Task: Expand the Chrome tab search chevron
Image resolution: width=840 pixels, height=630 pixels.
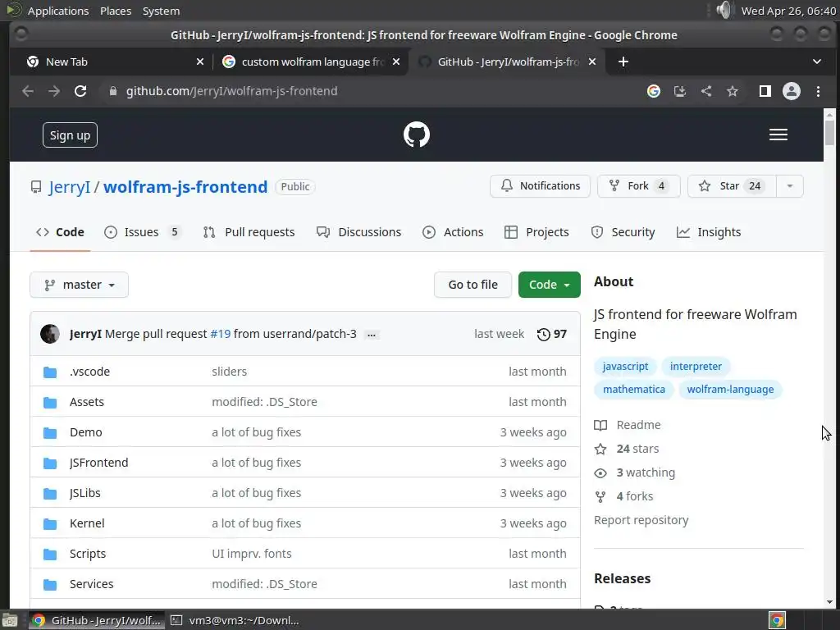Action: (816, 62)
